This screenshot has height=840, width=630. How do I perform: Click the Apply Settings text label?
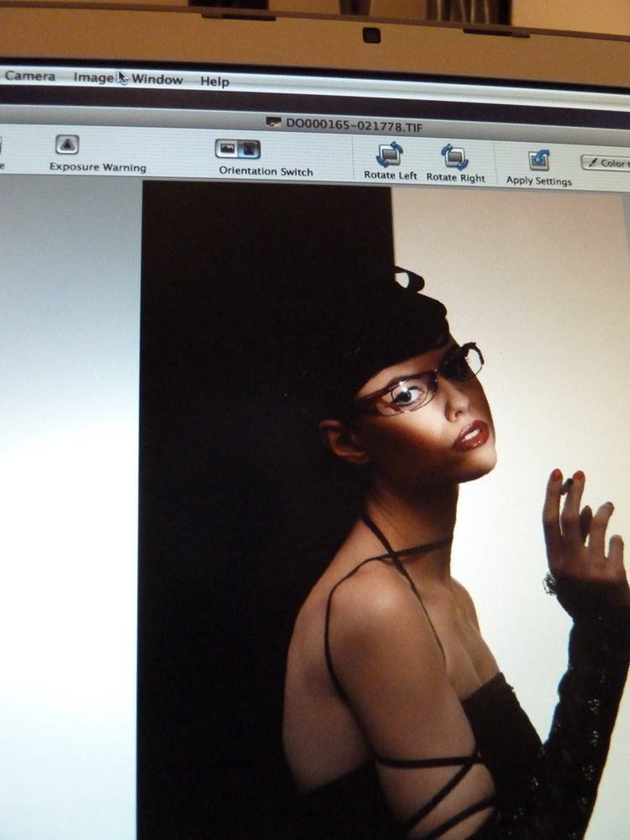click(x=538, y=181)
